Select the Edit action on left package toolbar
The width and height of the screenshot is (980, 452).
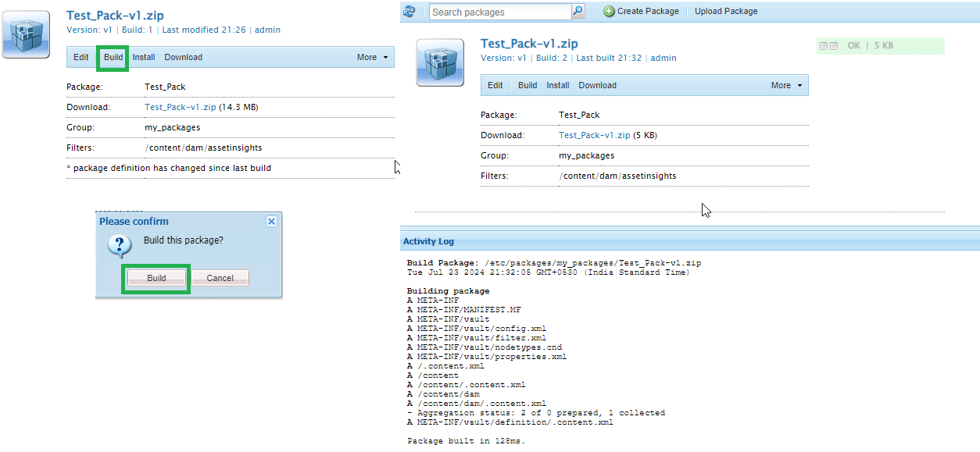click(80, 57)
